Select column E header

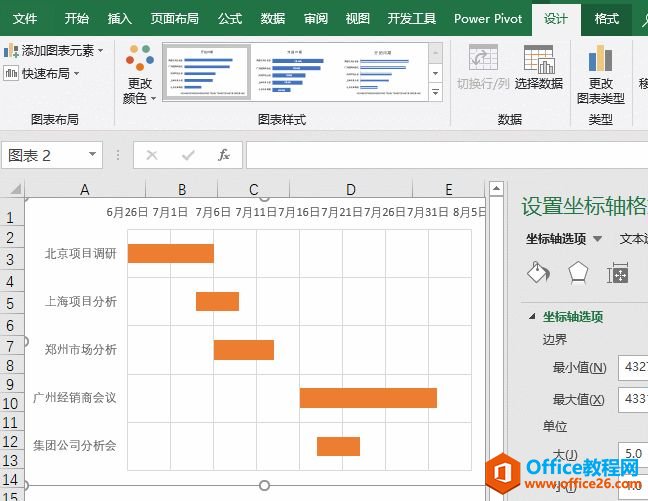[x=449, y=189]
